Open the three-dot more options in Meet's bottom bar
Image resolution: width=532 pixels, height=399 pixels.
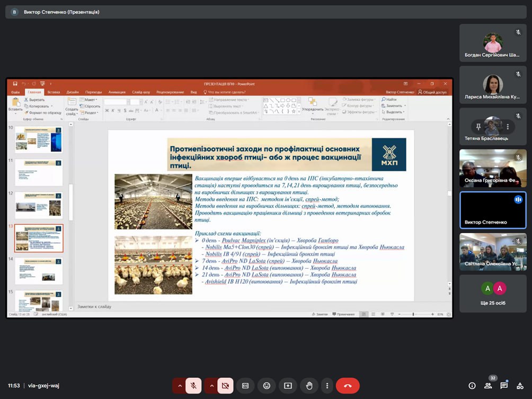click(327, 386)
